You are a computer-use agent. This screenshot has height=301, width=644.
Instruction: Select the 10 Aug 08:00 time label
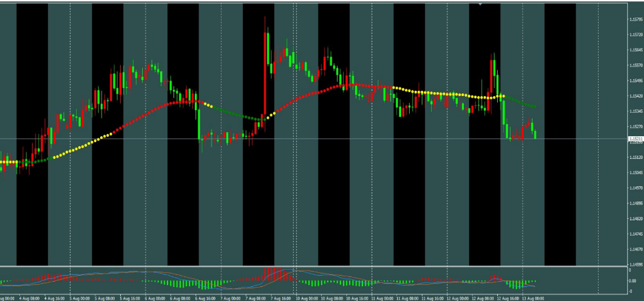tap(332, 298)
